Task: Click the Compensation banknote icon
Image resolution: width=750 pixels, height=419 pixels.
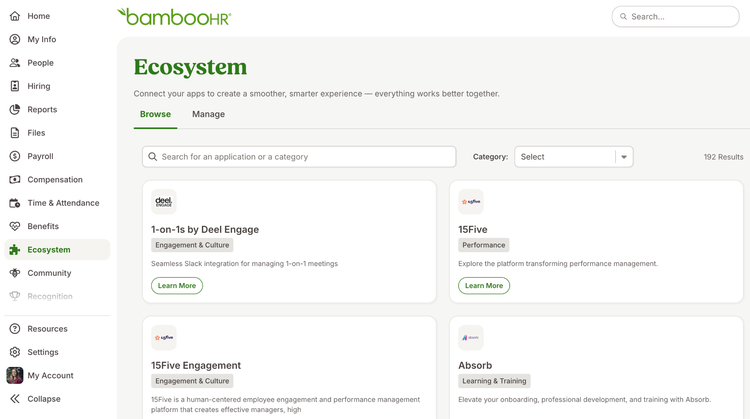Action: (x=15, y=179)
